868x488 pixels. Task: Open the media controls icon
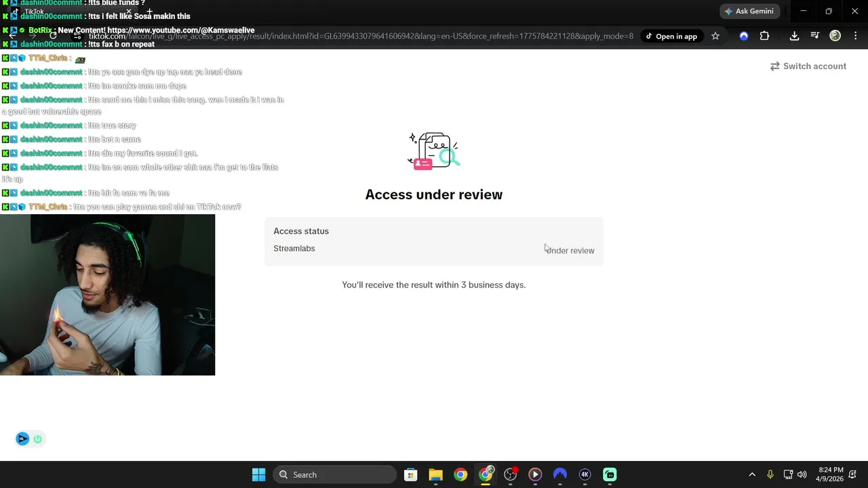click(814, 37)
